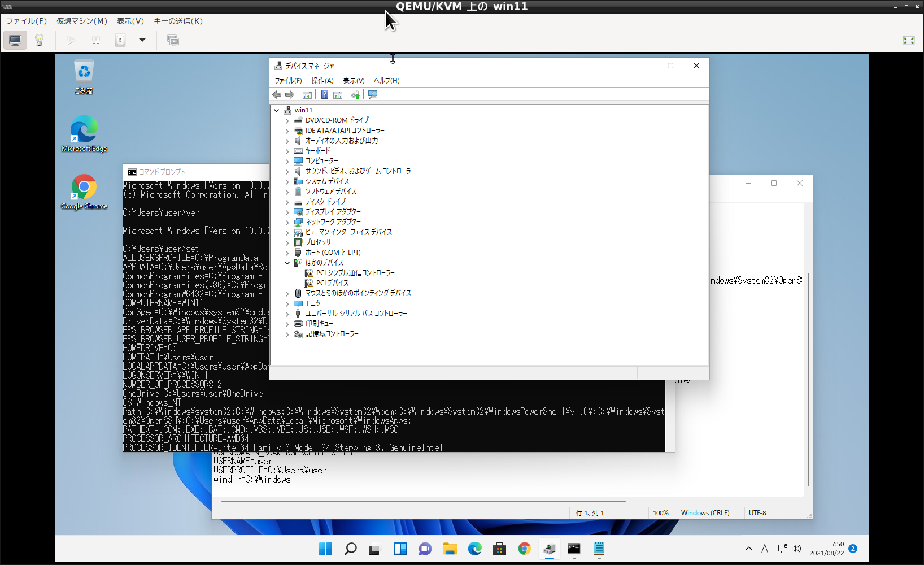Screen dimensions: 924x565
Task: Click the Run virtual machine play button
Action: point(71,40)
